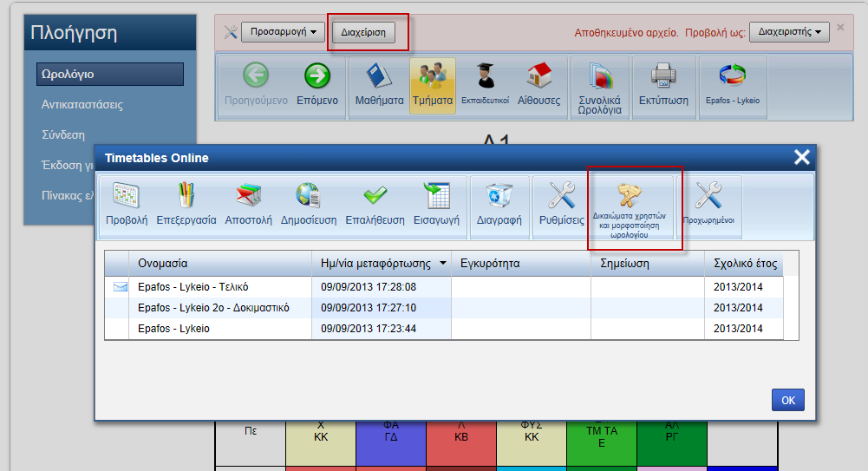The width and height of the screenshot is (868, 471).
Task: Select Σύνδεση in navigation sidebar
Action: pyautogui.click(x=63, y=134)
